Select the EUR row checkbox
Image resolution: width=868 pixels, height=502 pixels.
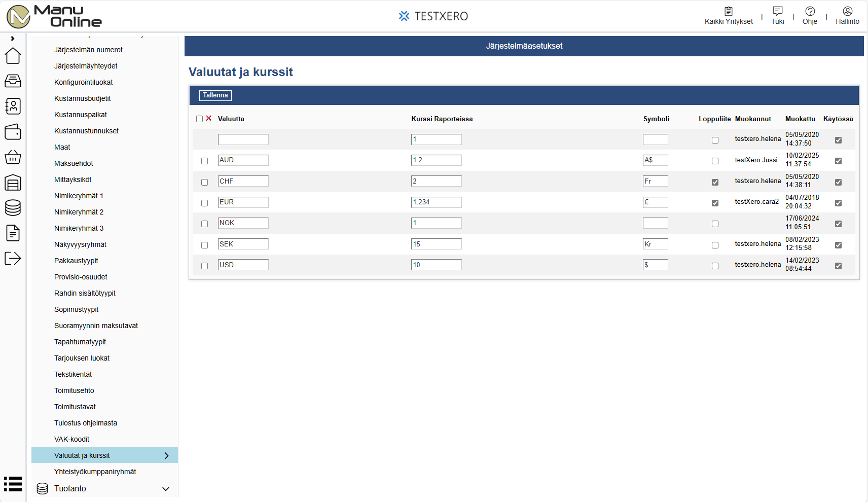[204, 203]
